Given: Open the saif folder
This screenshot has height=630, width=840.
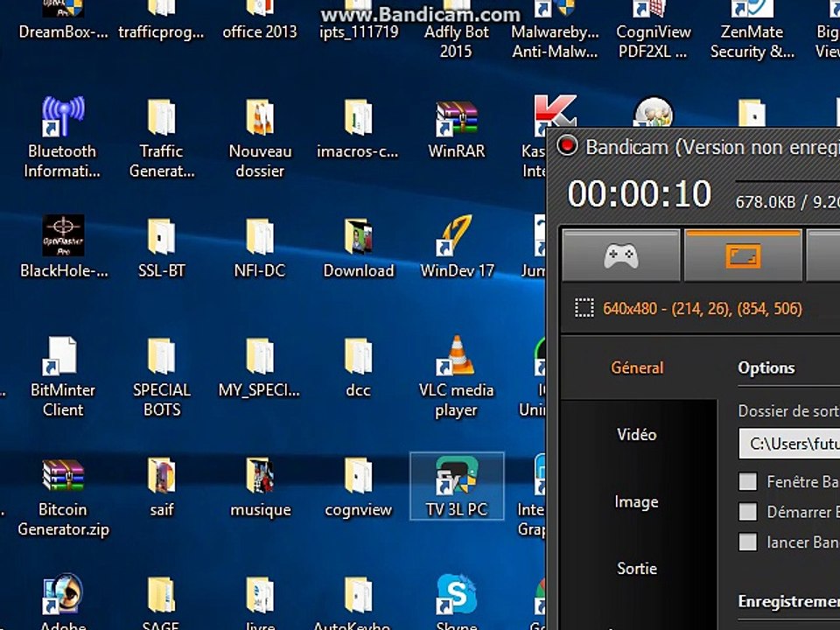Looking at the screenshot, I should click(161, 487).
